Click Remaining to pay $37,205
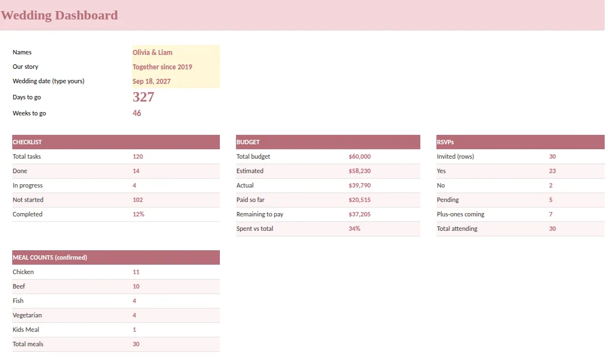608x364 pixels. 359,214
